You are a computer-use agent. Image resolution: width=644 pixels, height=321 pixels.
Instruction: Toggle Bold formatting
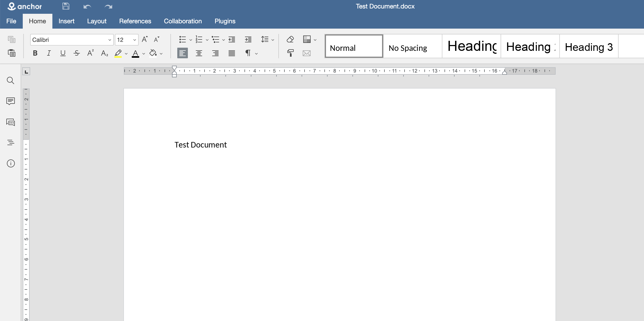pos(35,53)
